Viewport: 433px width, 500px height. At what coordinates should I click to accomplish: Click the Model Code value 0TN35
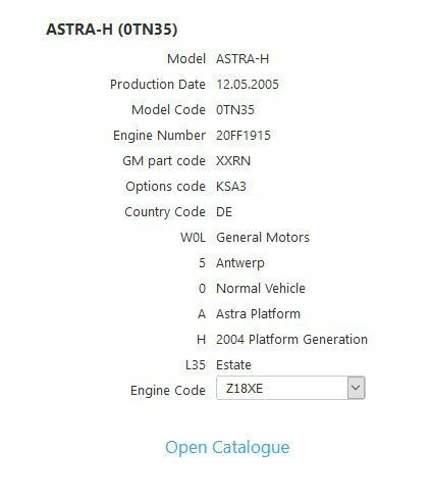[235, 110]
